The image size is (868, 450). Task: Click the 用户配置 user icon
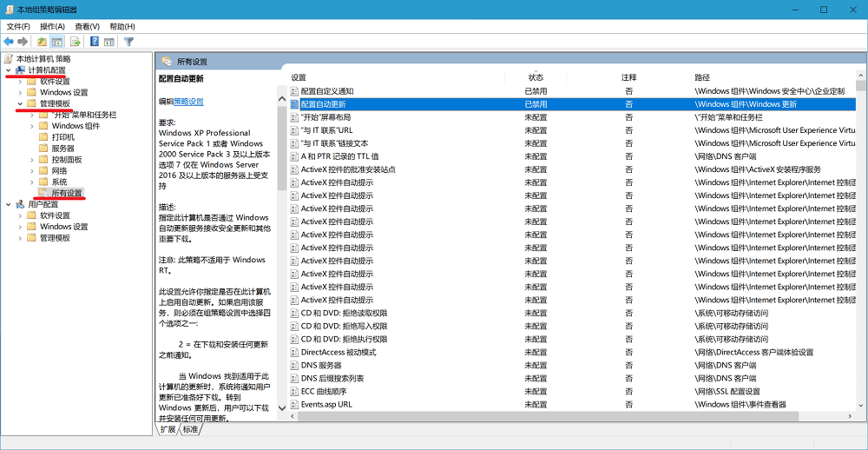click(x=21, y=204)
